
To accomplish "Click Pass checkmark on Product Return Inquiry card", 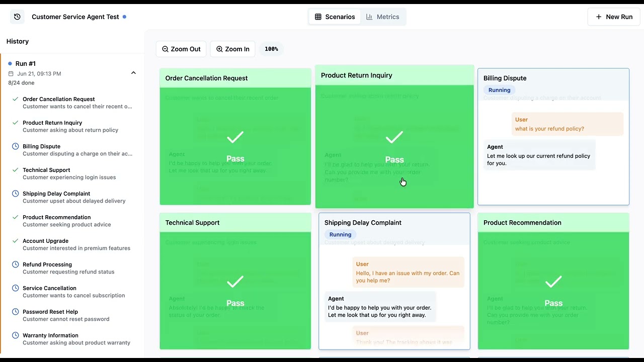I will click(x=394, y=137).
